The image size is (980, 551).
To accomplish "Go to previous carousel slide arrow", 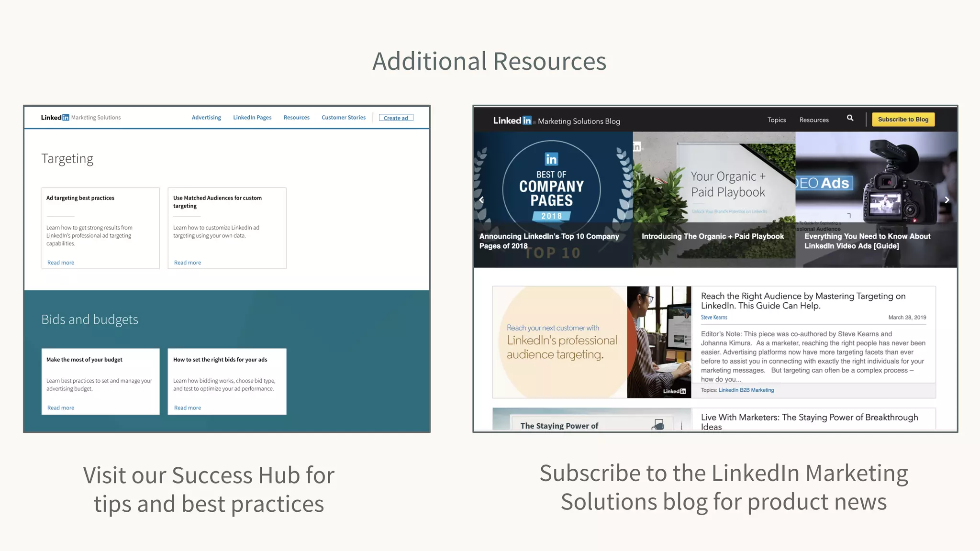I will coord(481,200).
